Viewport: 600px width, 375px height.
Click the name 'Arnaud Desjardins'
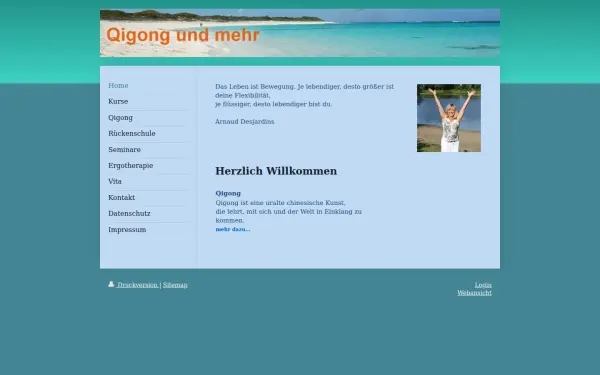(245, 122)
